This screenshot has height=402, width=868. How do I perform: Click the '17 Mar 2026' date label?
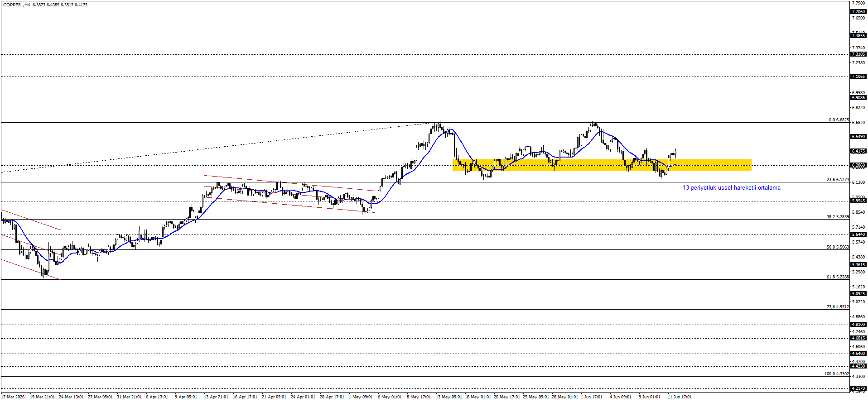[x=13, y=397]
